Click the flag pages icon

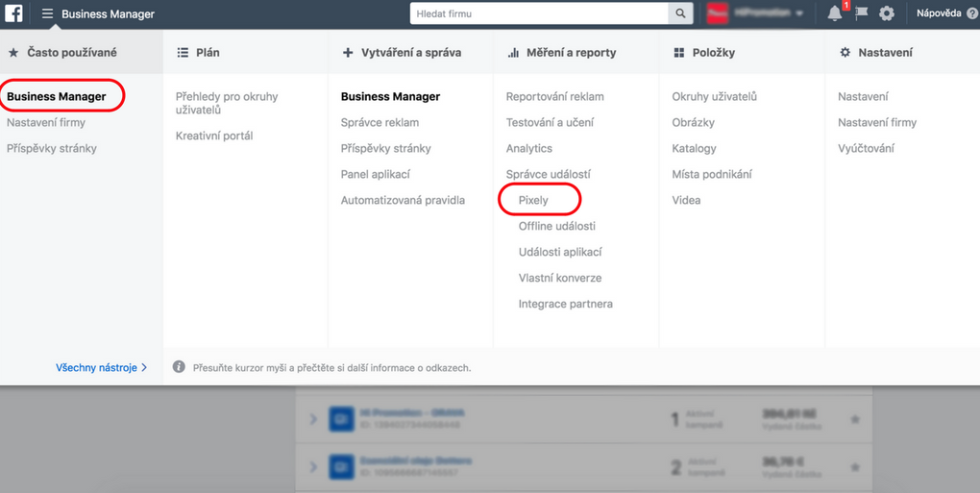(862, 13)
